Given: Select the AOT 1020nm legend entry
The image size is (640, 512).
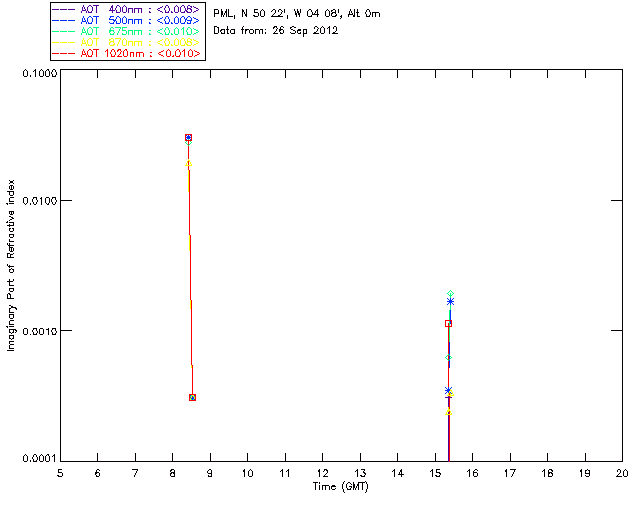Looking at the screenshot, I should 127,53.
